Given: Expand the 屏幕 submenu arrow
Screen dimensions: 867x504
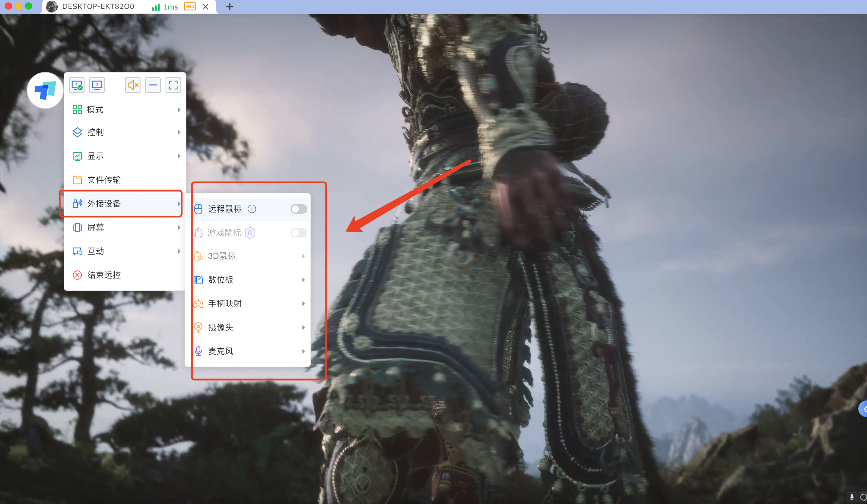Looking at the screenshot, I should pos(179,228).
